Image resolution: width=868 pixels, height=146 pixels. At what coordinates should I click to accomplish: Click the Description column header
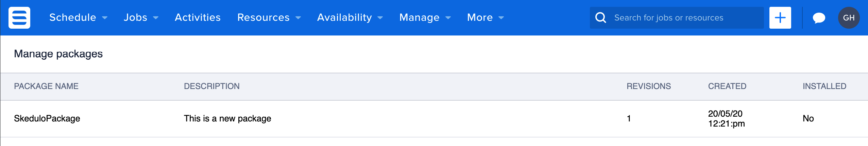[211, 86]
